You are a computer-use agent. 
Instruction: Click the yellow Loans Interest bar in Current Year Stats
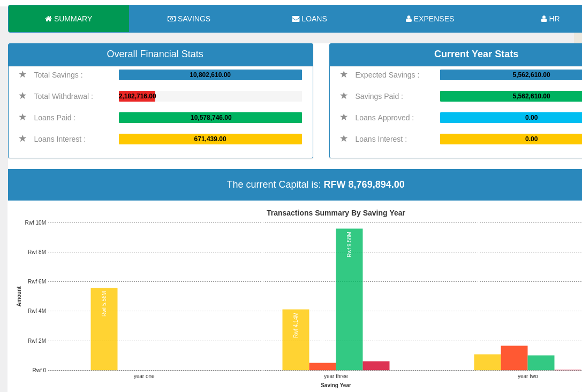pos(511,139)
